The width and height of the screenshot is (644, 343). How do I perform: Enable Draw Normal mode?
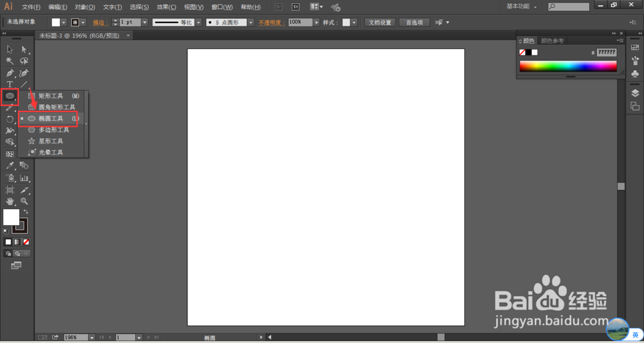[8, 254]
